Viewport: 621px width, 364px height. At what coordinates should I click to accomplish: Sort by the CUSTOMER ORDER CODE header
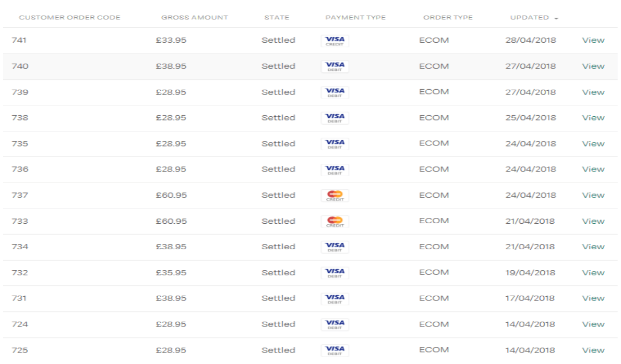click(69, 17)
